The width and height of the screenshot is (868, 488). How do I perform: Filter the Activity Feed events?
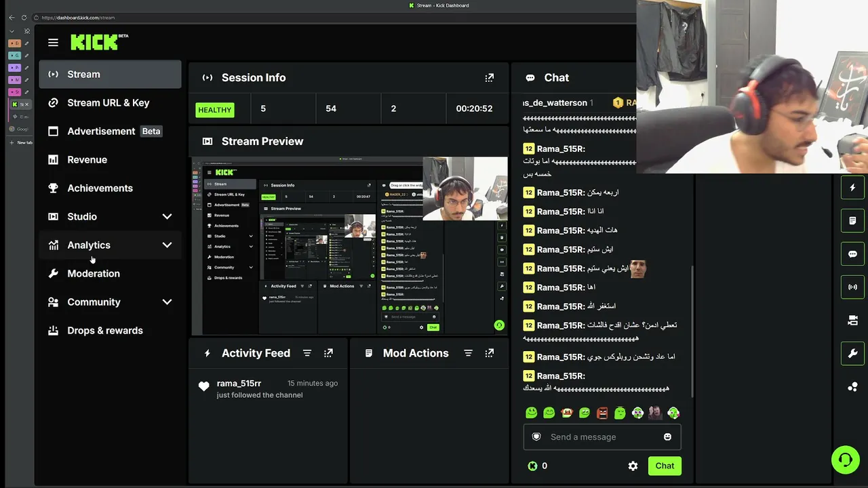click(307, 353)
